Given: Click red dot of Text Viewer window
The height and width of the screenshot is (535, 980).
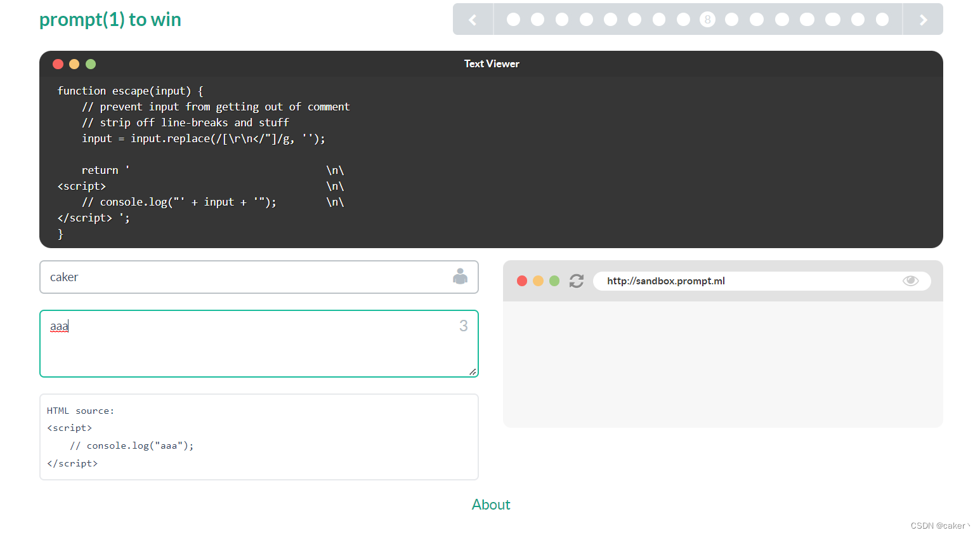Looking at the screenshot, I should click(58, 64).
